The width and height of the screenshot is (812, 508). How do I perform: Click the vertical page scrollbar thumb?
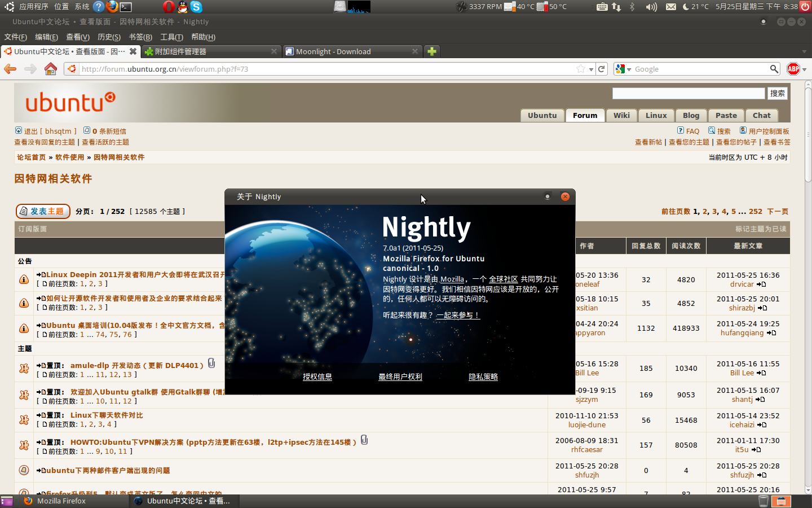click(x=808, y=134)
